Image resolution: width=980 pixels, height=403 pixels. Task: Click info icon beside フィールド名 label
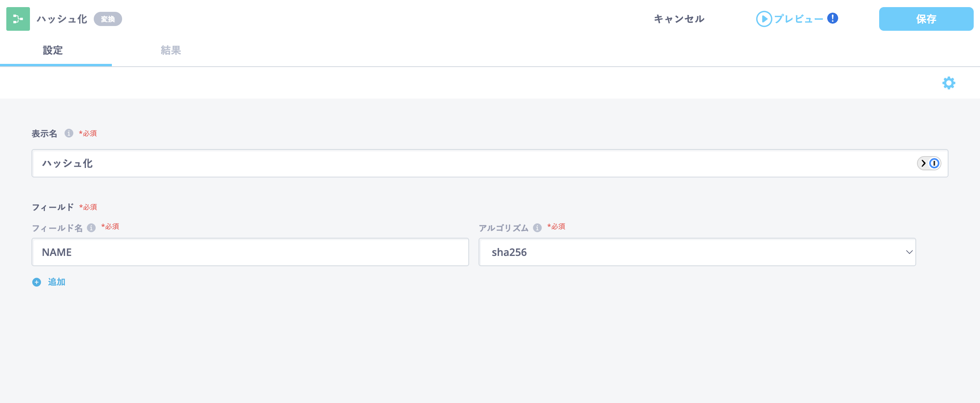(91, 228)
